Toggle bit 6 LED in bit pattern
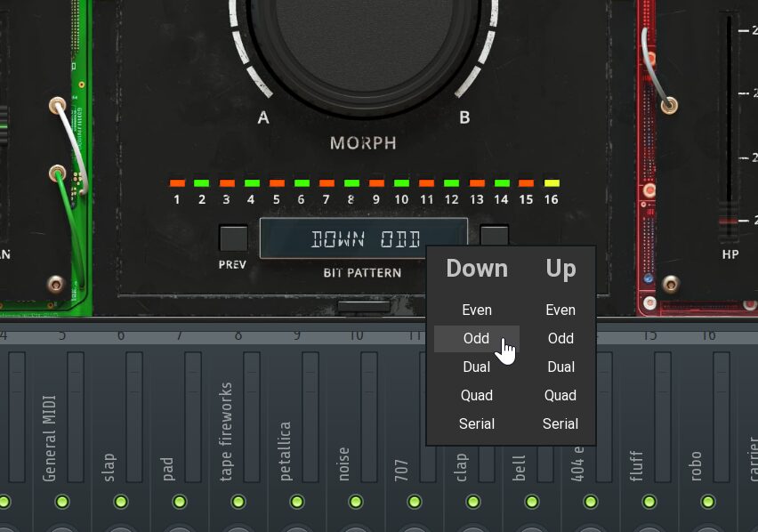The image size is (758, 532). coord(302,183)
